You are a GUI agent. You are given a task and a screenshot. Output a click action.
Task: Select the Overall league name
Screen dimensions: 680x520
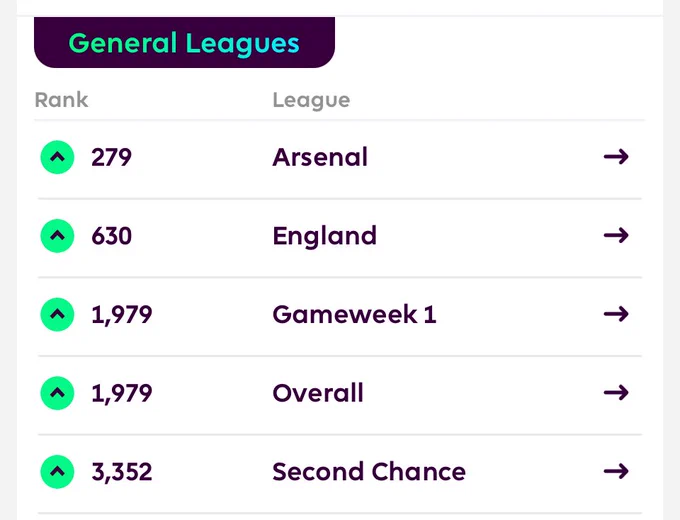(x=318, y=393)
